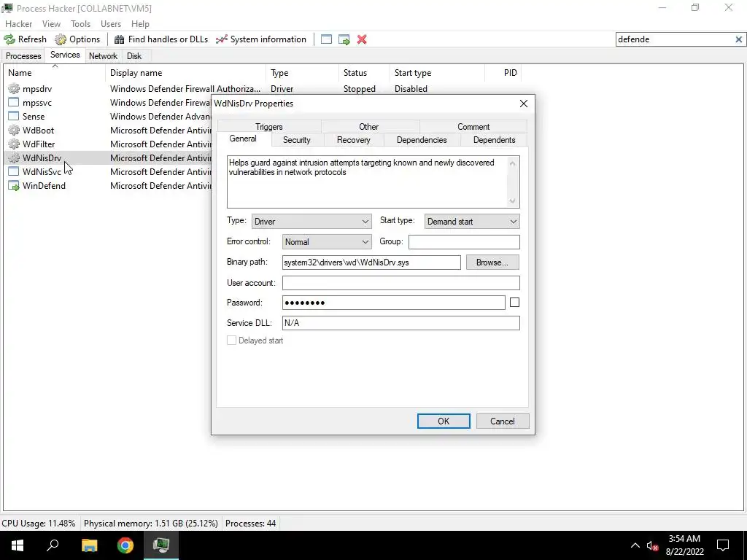
Task: Sort services by Status column
Action: pyautogui.click(x=364, y=73)
